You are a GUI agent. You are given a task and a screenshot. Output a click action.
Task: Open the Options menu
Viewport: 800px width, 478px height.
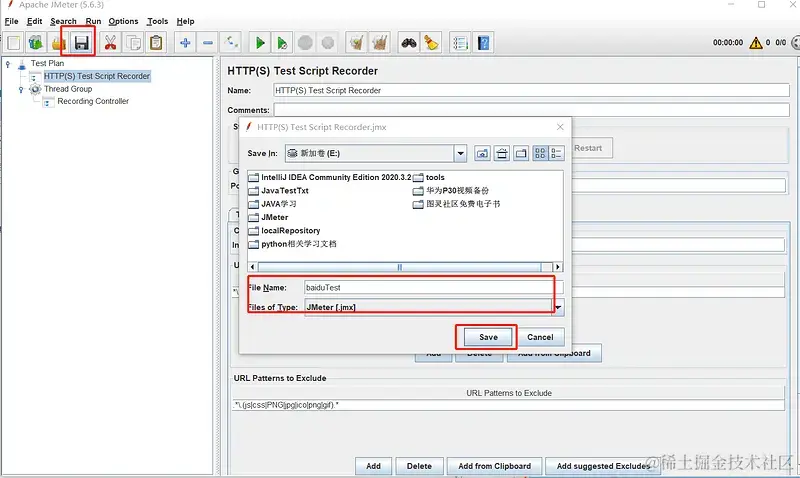point(123,21)
